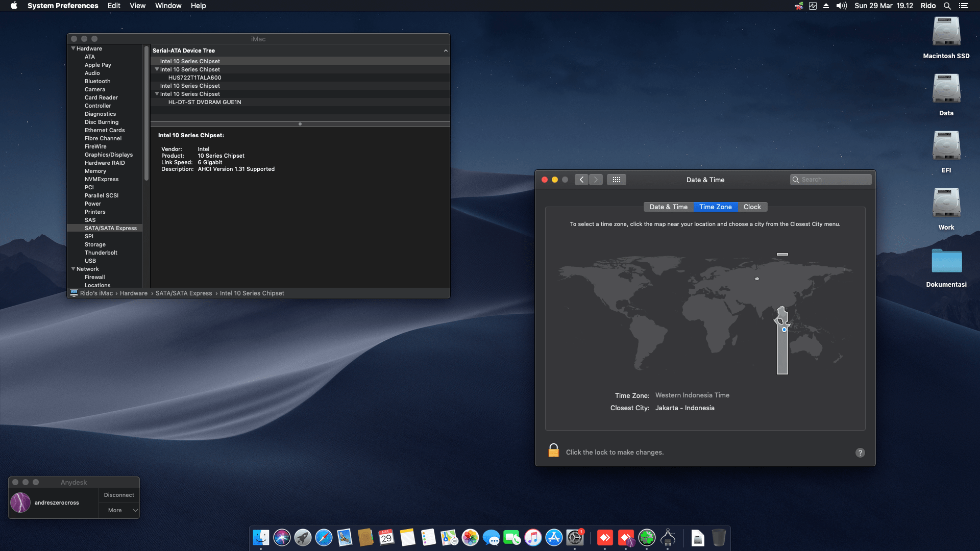Click Rido's iMac in the path bar

pyautogui.click(x=96, y=293)
